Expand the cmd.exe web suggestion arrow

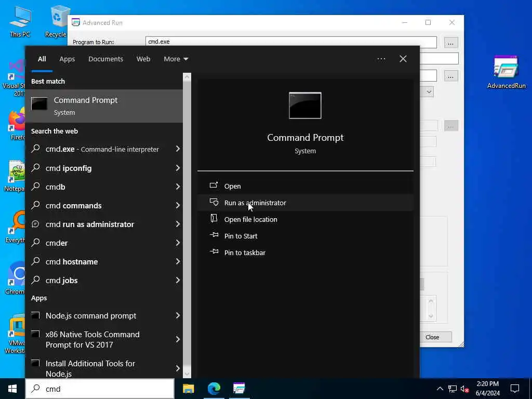178,149
